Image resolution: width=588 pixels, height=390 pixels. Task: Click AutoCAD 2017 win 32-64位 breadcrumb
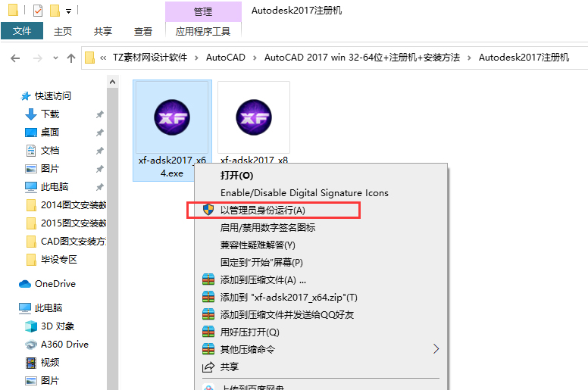[362, 58]
